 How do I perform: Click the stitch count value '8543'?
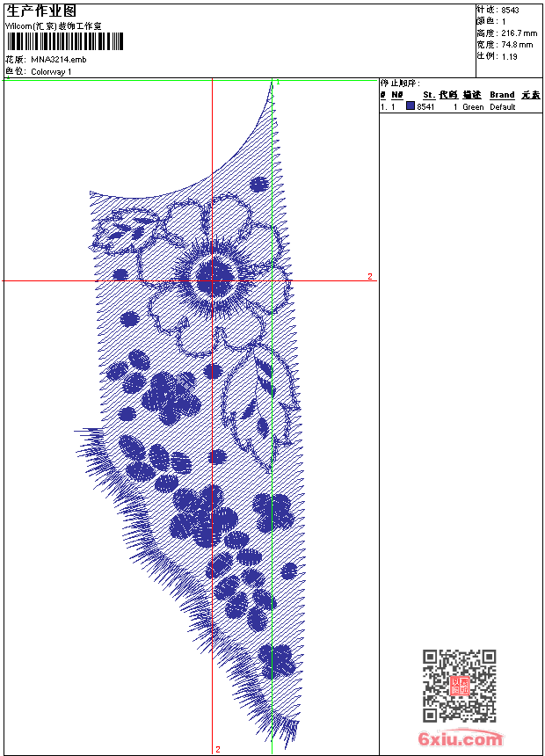click(510, 11)
